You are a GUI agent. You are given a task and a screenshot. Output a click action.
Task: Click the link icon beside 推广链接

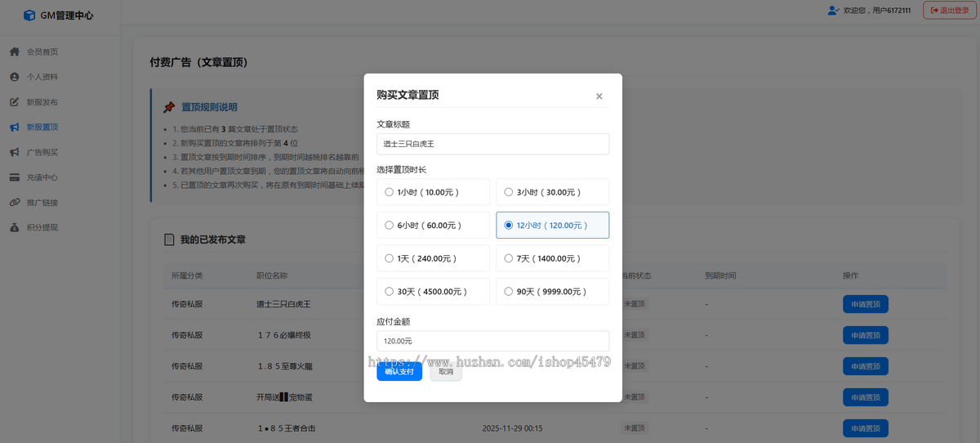[x=14, y=202]
